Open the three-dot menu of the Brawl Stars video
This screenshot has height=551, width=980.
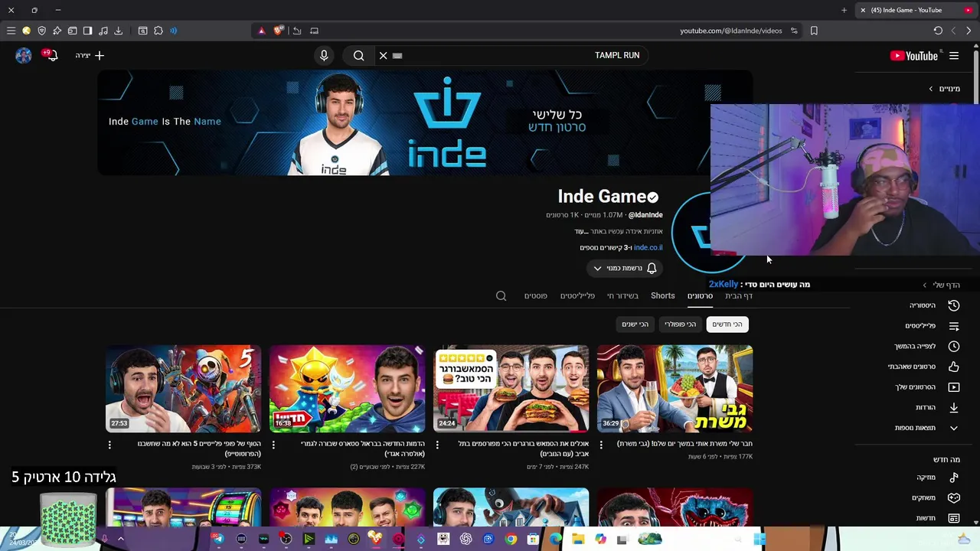coord(273,445)
